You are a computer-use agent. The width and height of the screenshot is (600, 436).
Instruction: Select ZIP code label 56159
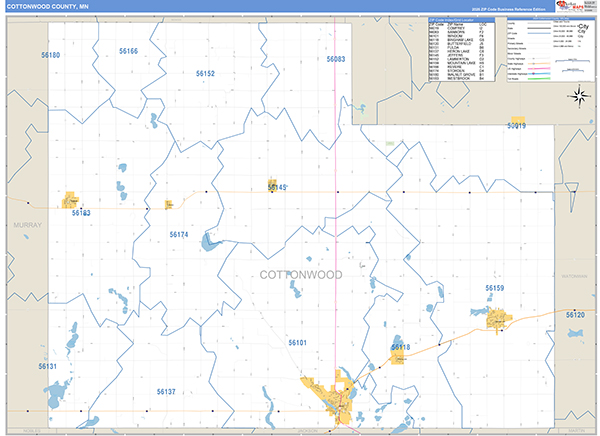point(495,288)
